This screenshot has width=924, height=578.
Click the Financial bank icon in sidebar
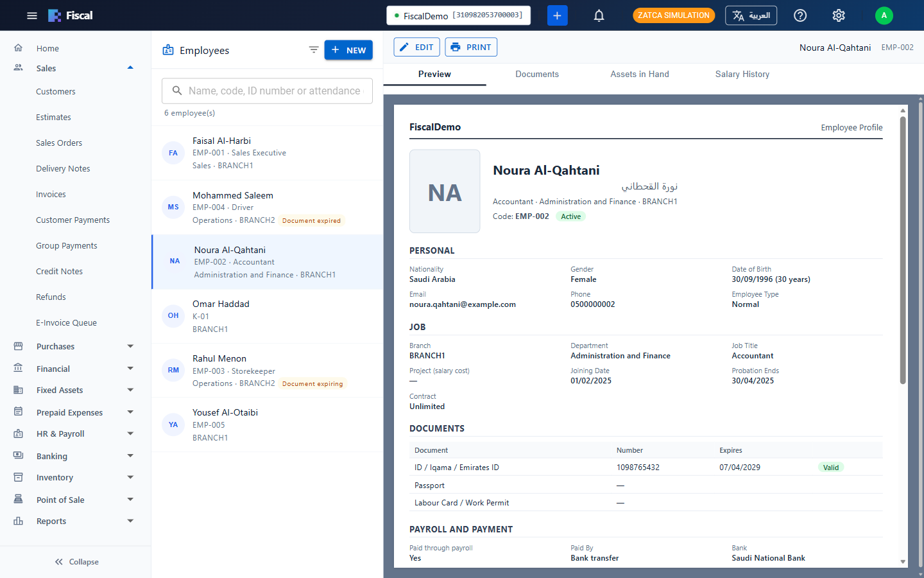tap(19, 369)
